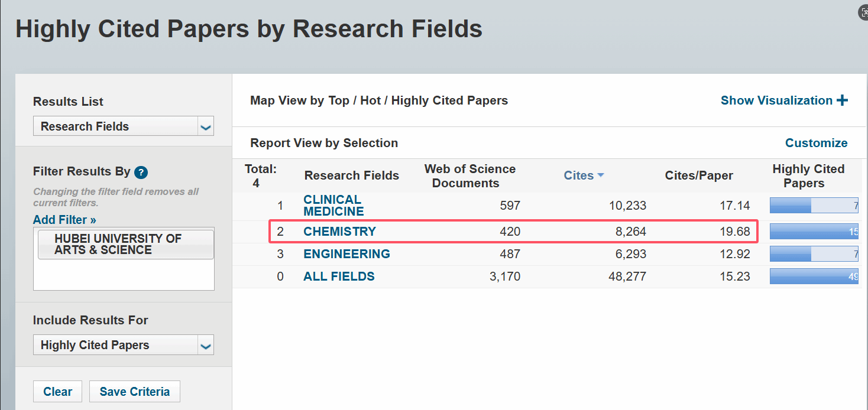Sort by the Cites column header

pyautogui.click(x=578, y=175)
